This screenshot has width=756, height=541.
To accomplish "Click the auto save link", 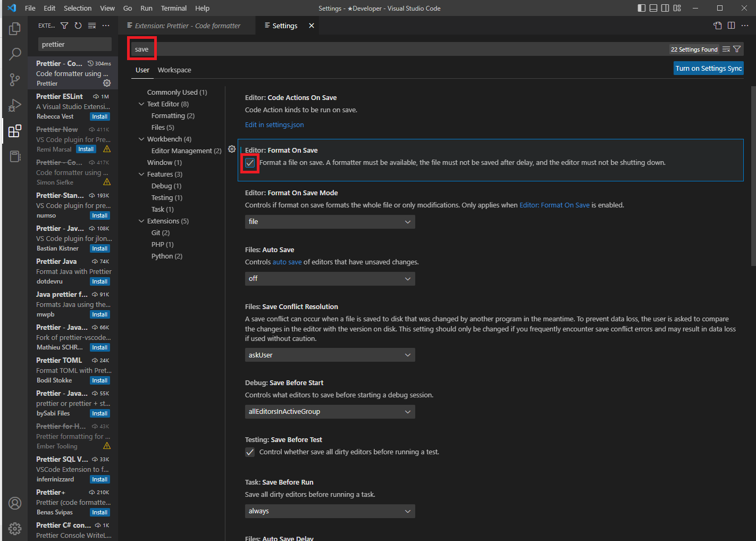I will pyautogui.click(x=287, y=262).
